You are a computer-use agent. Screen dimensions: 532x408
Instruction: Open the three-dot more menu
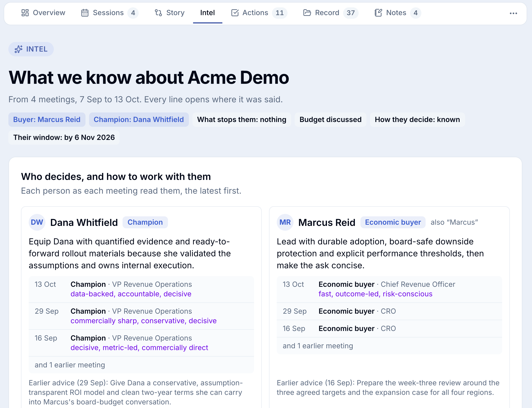click(x=513, y=13)
